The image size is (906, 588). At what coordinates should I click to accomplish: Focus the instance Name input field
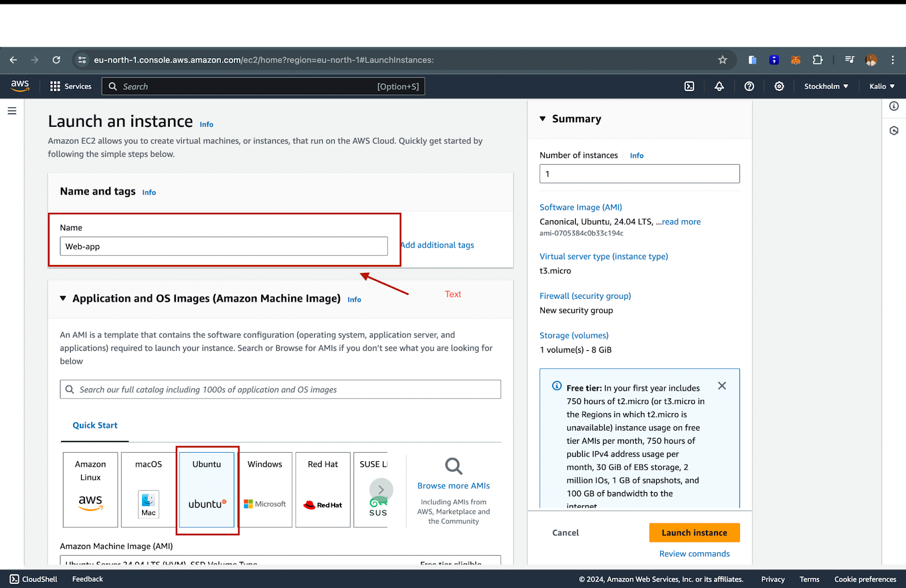click(x=224, y=246)
